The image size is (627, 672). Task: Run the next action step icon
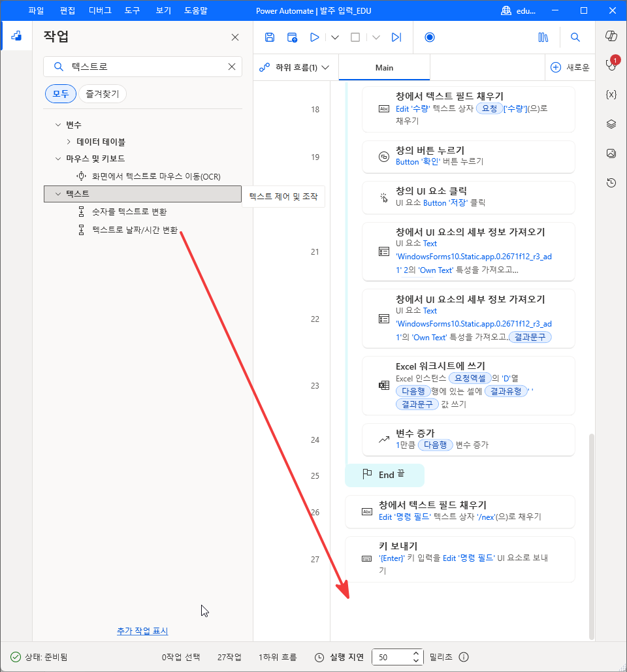tap(396, 37)
